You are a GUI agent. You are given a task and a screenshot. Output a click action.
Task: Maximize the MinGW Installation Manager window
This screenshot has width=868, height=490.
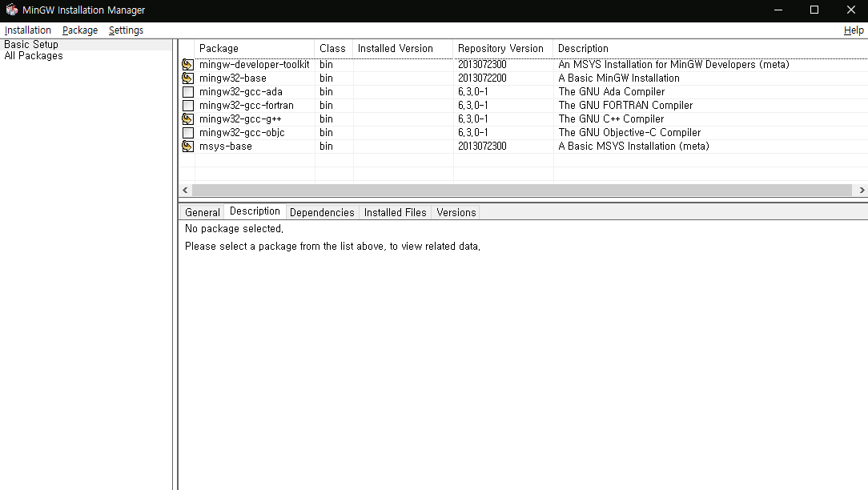(814, 10)
